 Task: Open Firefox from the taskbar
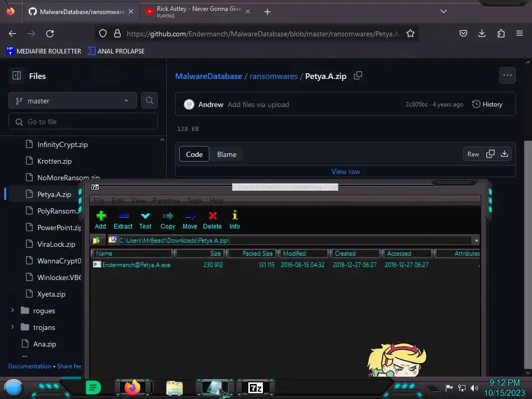coord(132,388)
